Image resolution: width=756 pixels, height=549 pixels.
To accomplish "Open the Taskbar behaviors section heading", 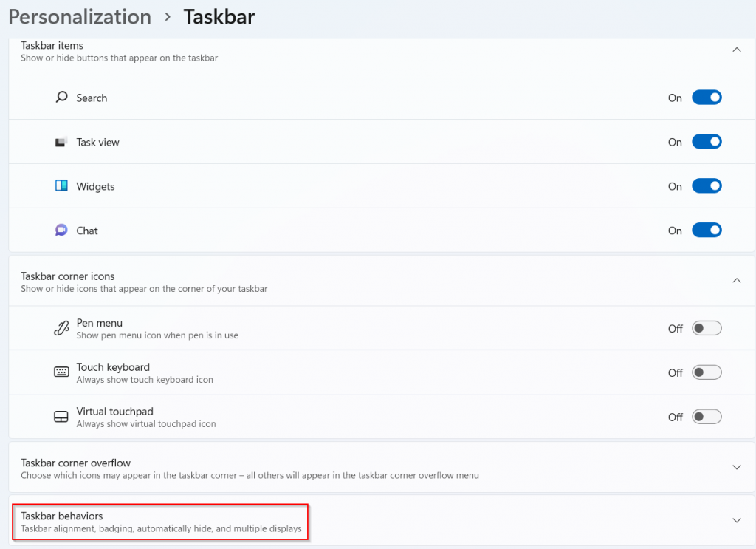I will (x=62, y=516).
